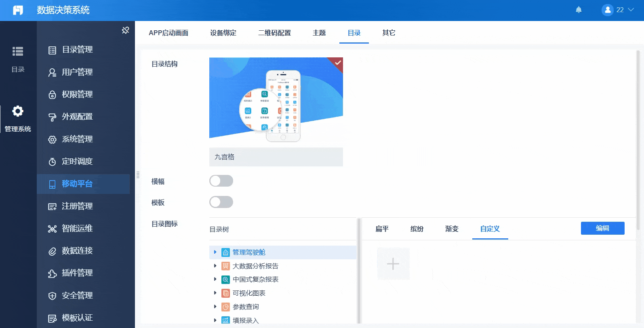Expand the 中国式复杂报表 tree node
The height and width of the screenshot is (328, 644).
tap(215, 279)
